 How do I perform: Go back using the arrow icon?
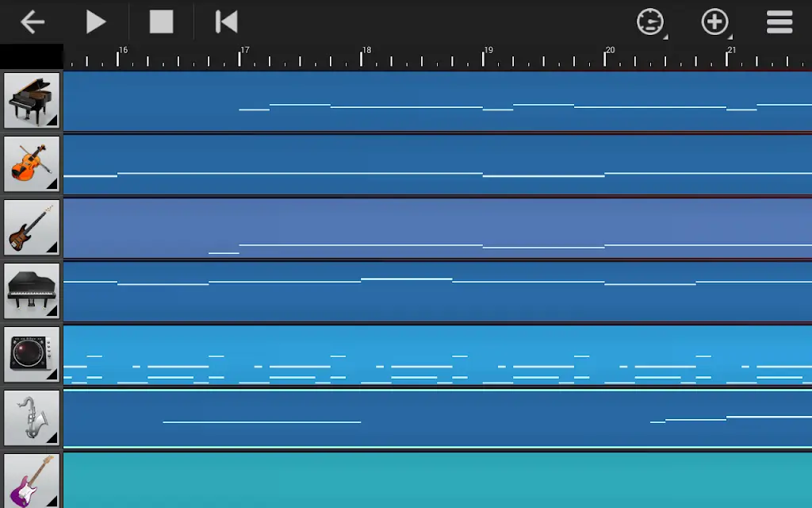tap(32, 22)
